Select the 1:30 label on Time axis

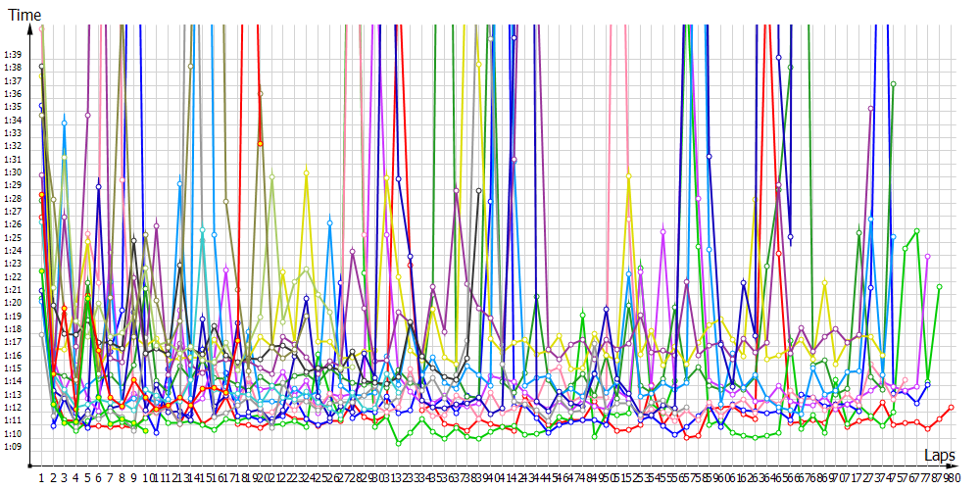coord(13,171)
